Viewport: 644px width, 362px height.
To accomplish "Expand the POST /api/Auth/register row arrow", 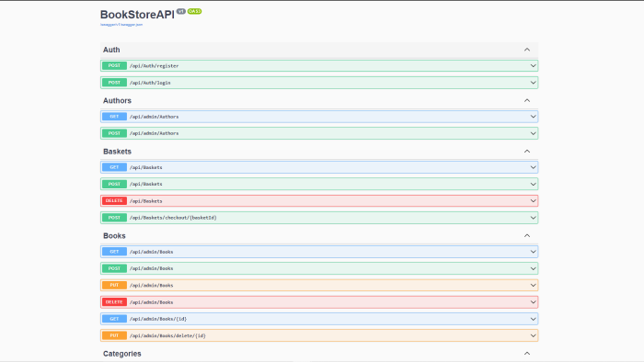I will 533,65.
